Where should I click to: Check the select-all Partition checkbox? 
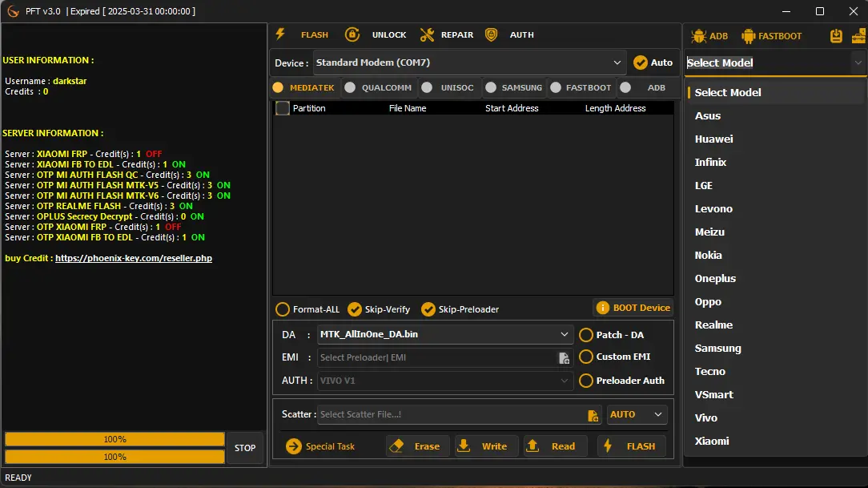(283, 108)
